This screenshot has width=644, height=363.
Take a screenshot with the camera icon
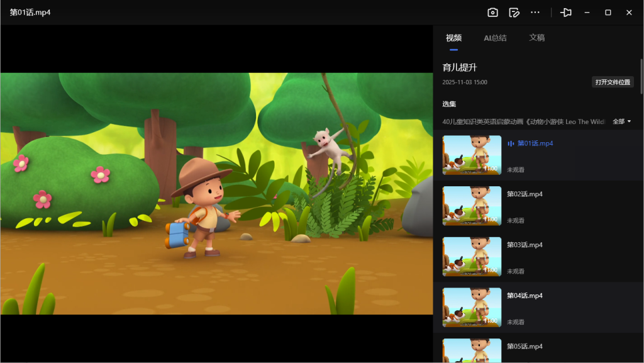pyautogui.click(x=492, y=13)
